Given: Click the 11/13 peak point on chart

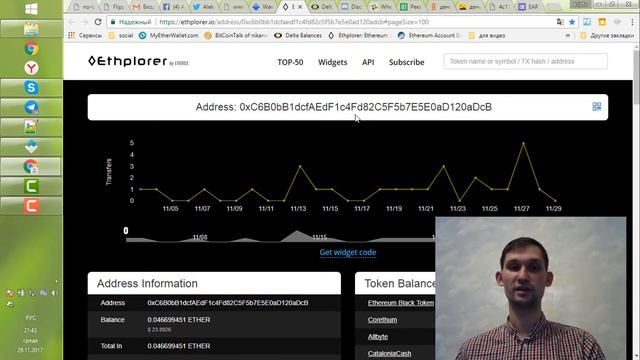Looking at the screenshot, I should click(300, 166).
